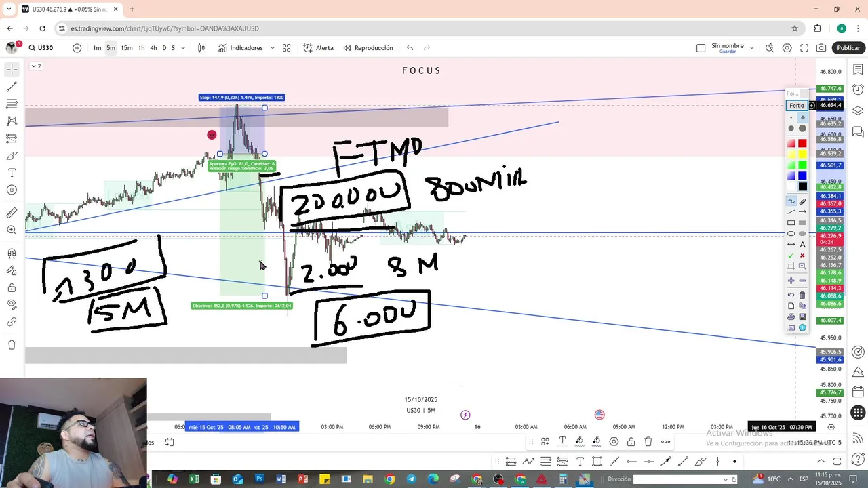Select the text tool in left toolbar
The height and width of the screenshot is (488, 868).
click(12, 173)
